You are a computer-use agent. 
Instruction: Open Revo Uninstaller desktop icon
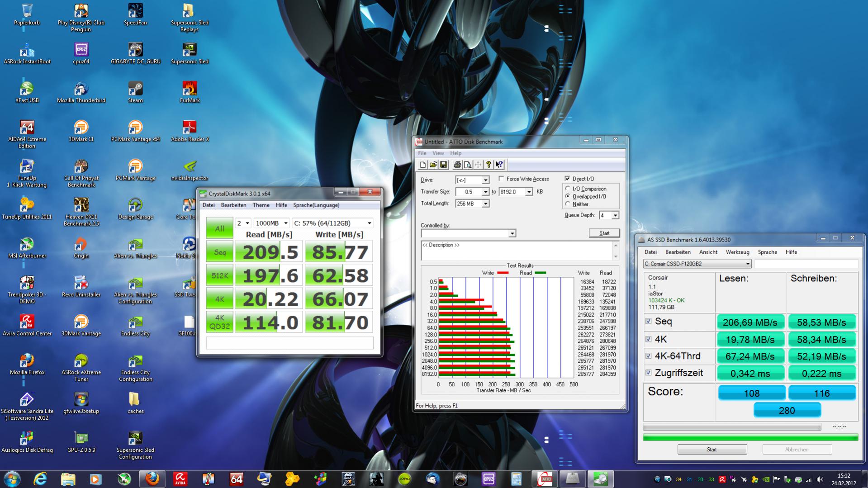81,287
